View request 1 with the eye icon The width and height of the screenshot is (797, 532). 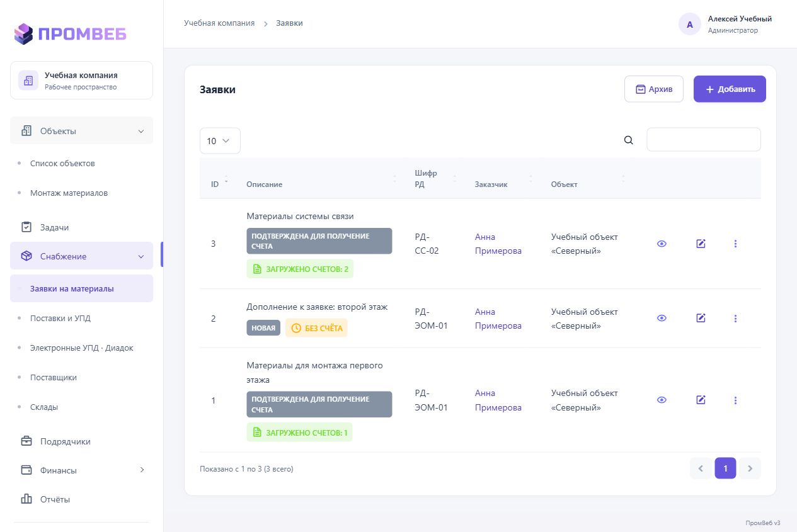[662, 400]
